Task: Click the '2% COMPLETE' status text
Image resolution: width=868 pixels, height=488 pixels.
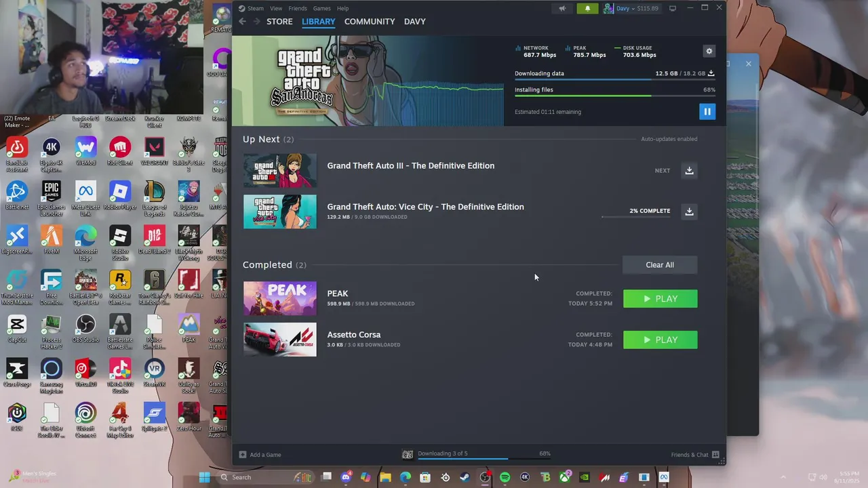Action: (650, 211)
